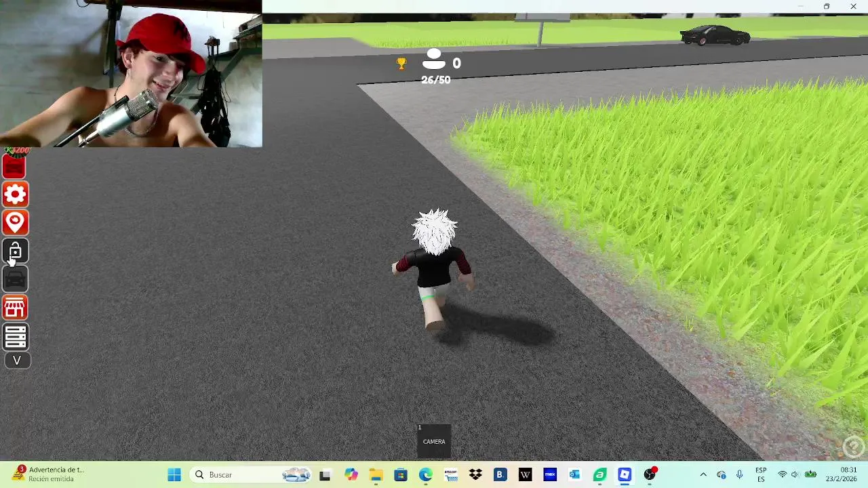The width and height of the screenshot is (868, 488).
Task: Click the black car in the distance
Action: point(715,35)
